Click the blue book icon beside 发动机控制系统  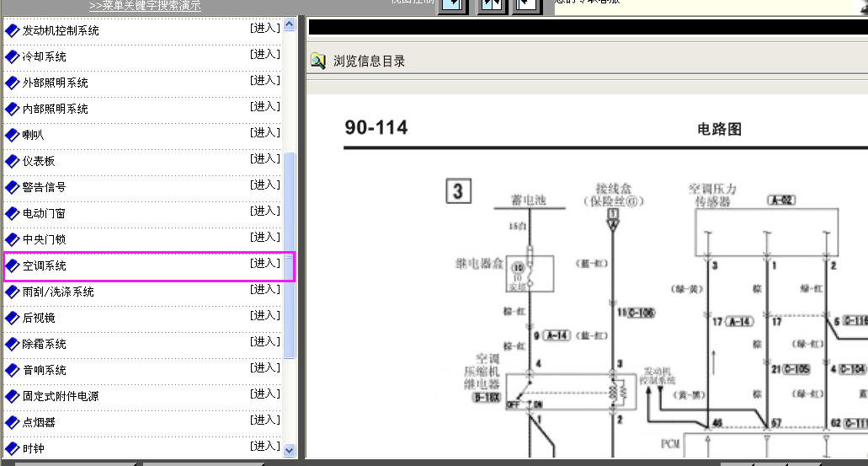[12, 30]
